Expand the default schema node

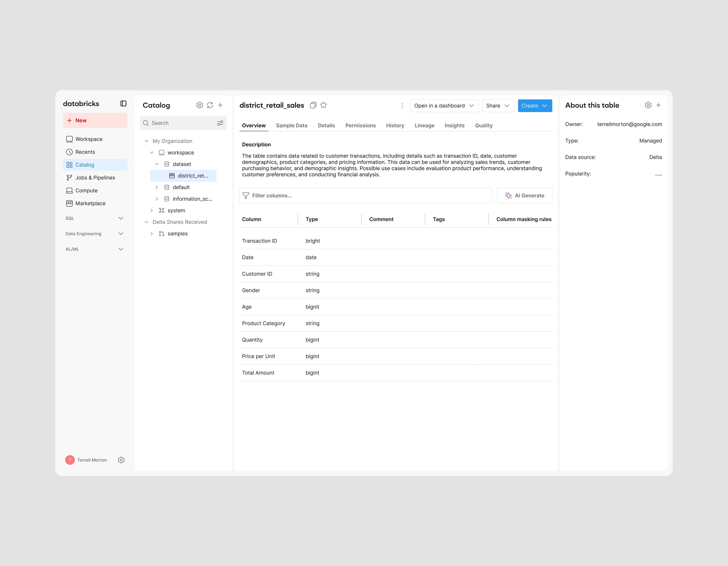157,187
